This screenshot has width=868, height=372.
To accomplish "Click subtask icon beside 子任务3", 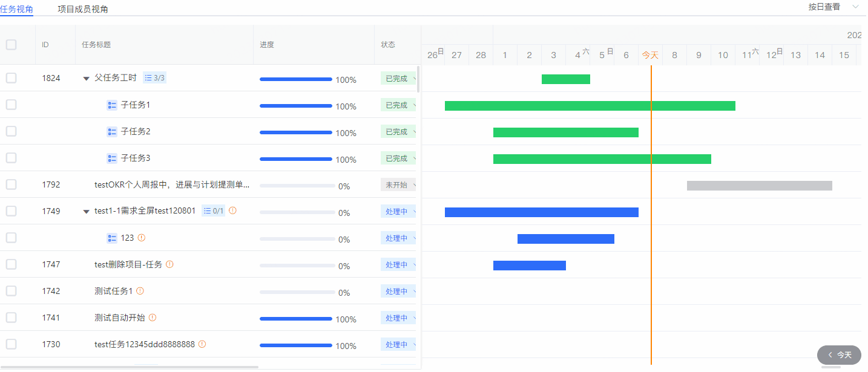I will 112,158.
